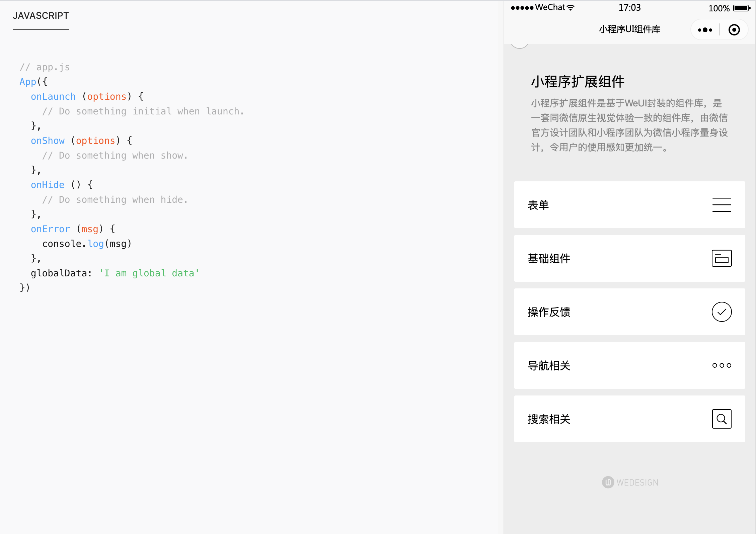
Task: Open the three-dot more menu in capsule
Action: 705,30
